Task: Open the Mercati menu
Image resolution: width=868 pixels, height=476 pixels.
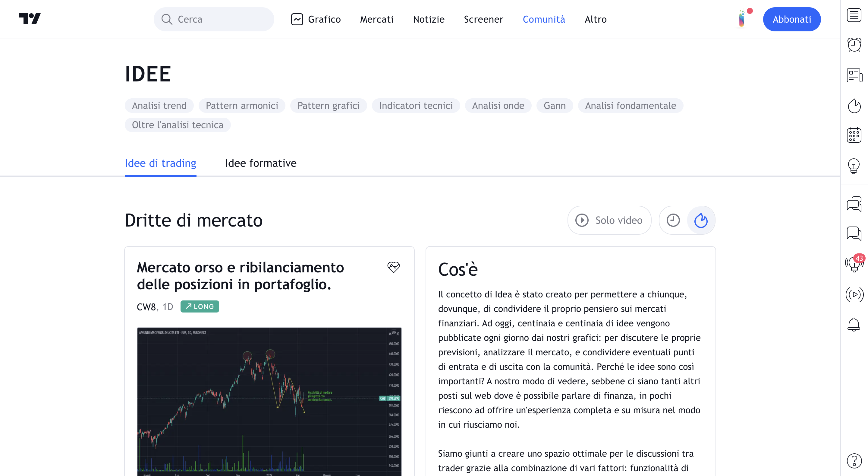Action: [x=377, y=19]
